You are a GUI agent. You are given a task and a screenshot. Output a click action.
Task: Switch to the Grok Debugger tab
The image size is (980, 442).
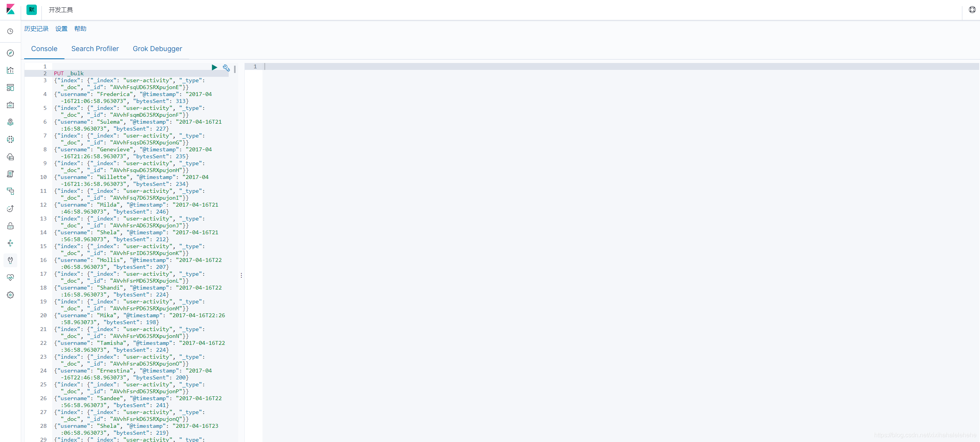pos(157,49)
